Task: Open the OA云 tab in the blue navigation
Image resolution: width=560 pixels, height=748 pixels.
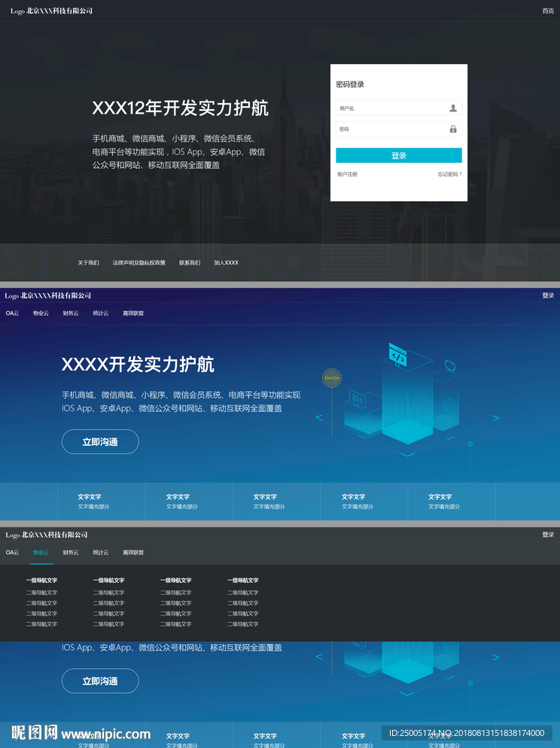Action: pyautogui.click(x=12, y=313)
